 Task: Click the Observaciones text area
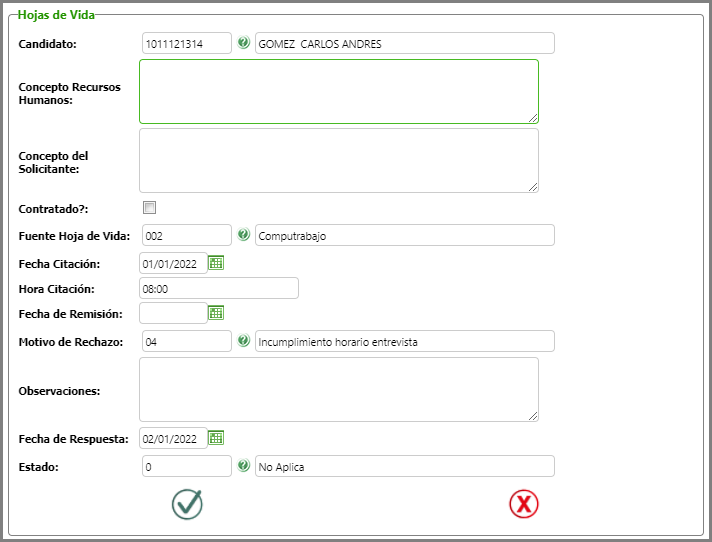pos(338,389)
